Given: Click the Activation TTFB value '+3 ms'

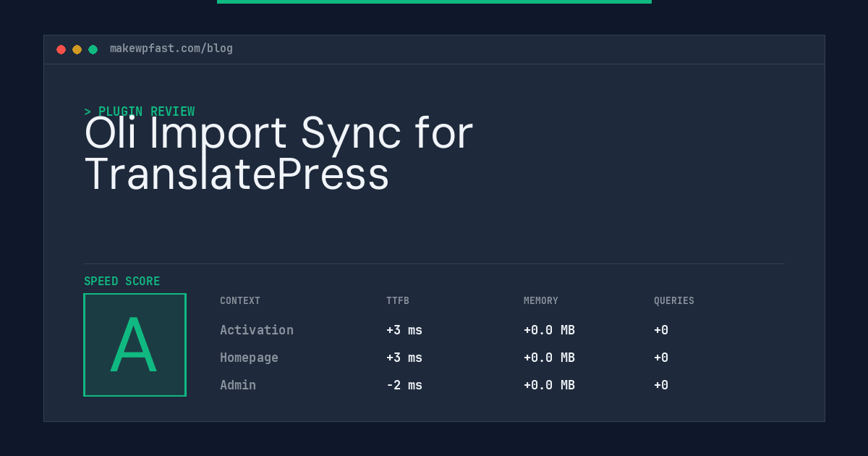Looking at the screenshot, I should [404, 330].
